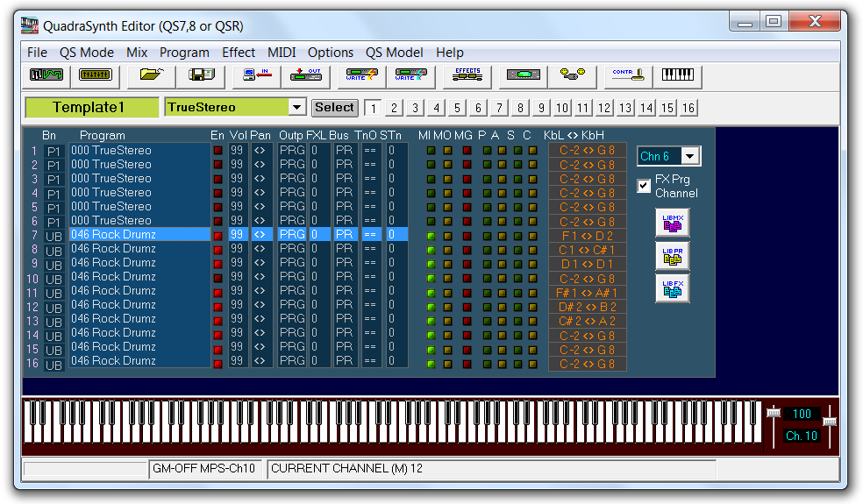This screenshot has height=504, width=863.
Task: Open the LIB FX library button
Action: coord(673,288)
